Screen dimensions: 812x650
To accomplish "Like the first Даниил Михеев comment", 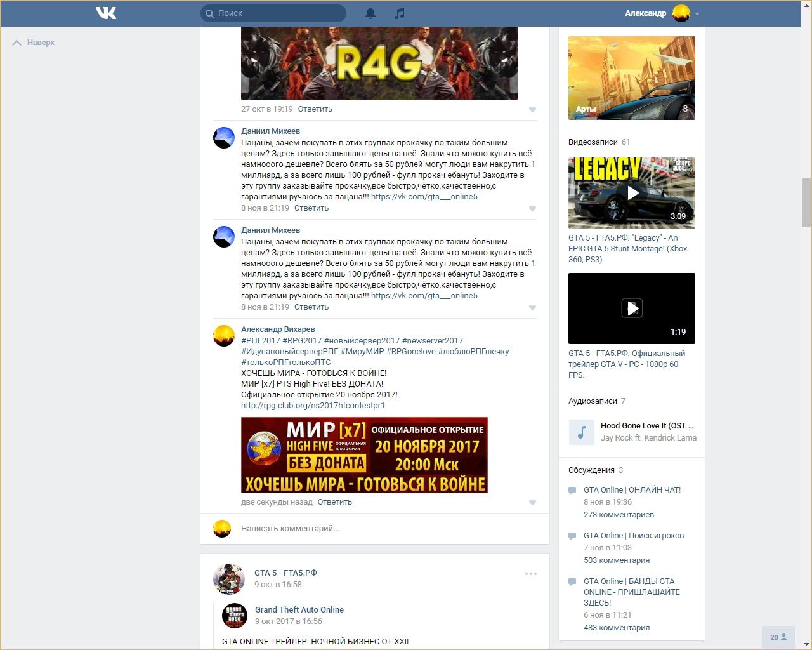I will (532, 208).
